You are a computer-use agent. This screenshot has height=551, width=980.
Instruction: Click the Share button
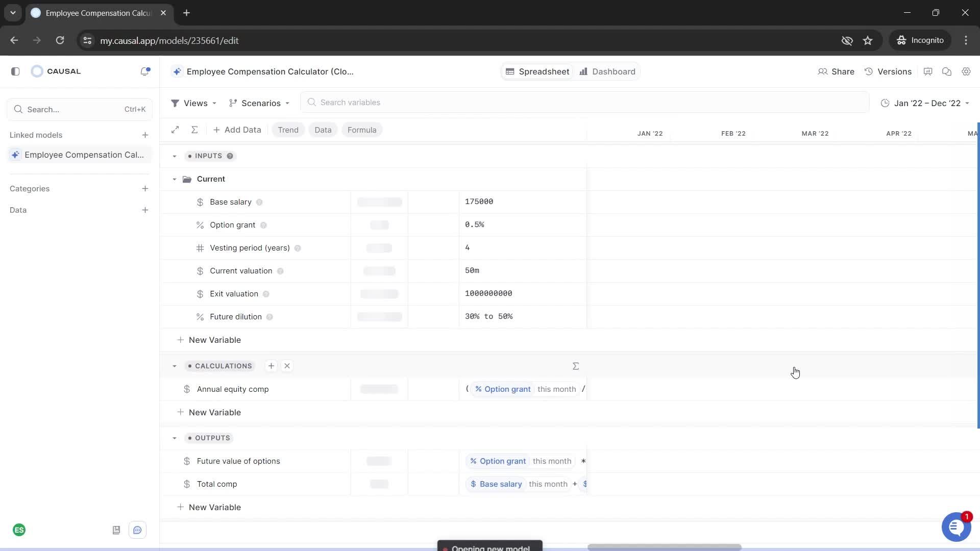[836, 72]
